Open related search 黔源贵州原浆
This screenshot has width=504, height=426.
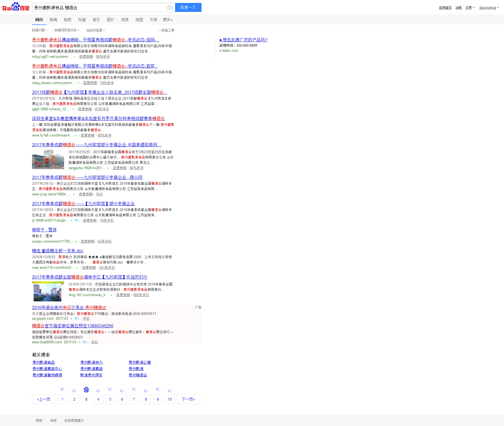coord(92,375)
